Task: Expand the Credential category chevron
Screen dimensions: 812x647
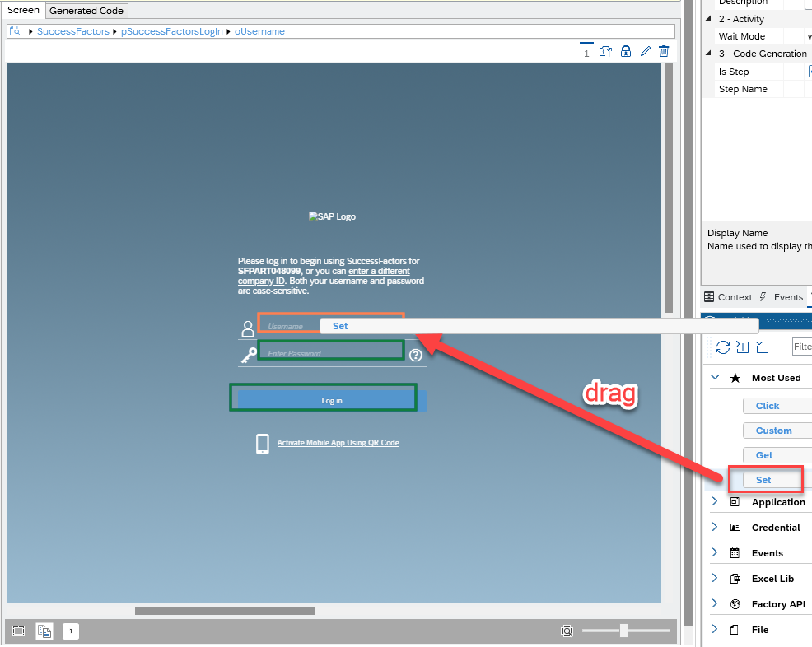Action: click(715, 526)
